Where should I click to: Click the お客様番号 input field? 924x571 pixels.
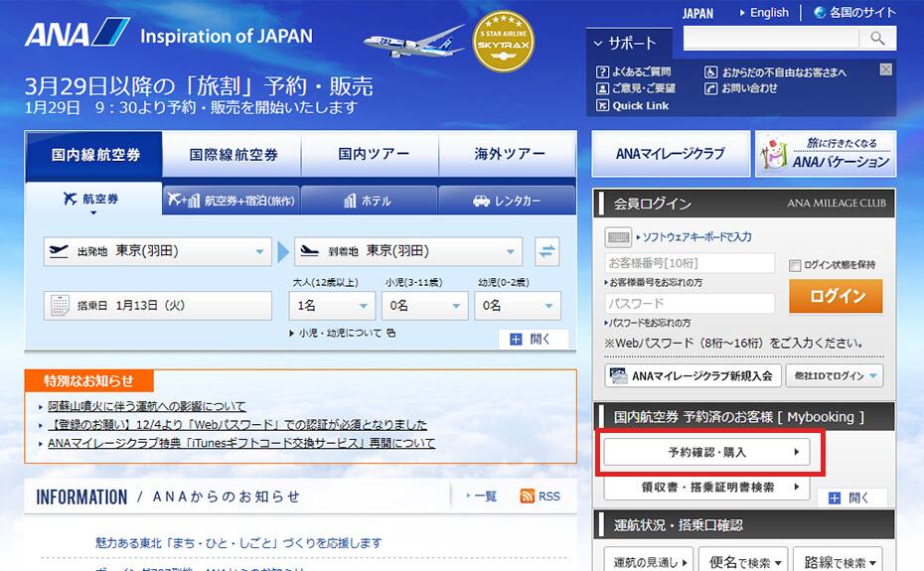point(690,263)
